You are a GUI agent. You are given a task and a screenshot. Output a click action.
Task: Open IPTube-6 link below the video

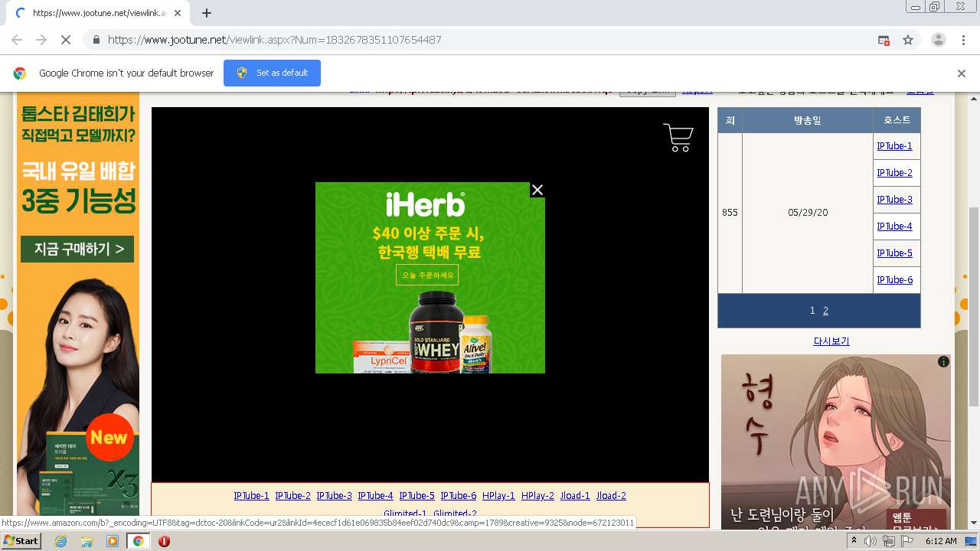point(458,496)
